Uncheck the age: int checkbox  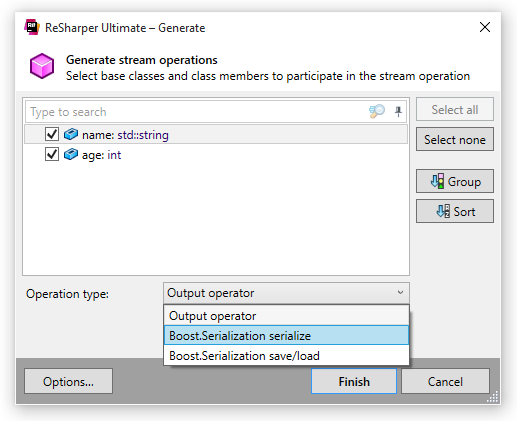click(52, 154)
